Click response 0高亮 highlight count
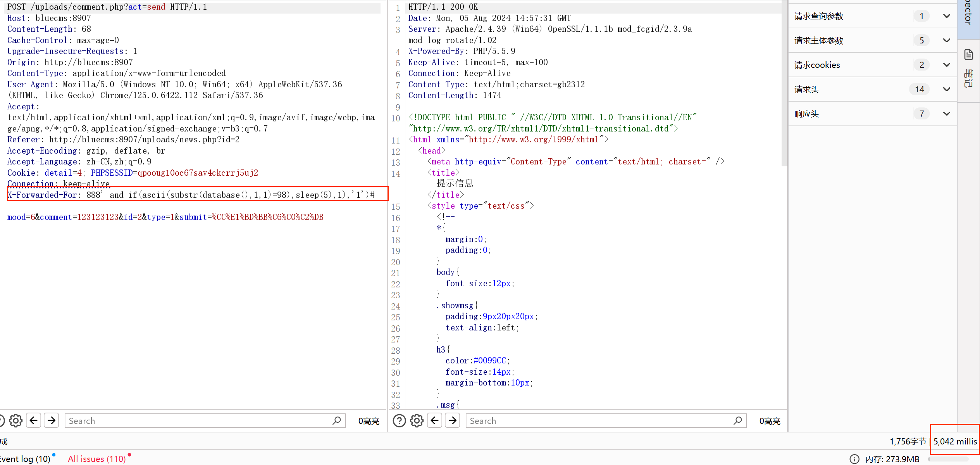The image size is (980, 465). click(x=770, y=421)
